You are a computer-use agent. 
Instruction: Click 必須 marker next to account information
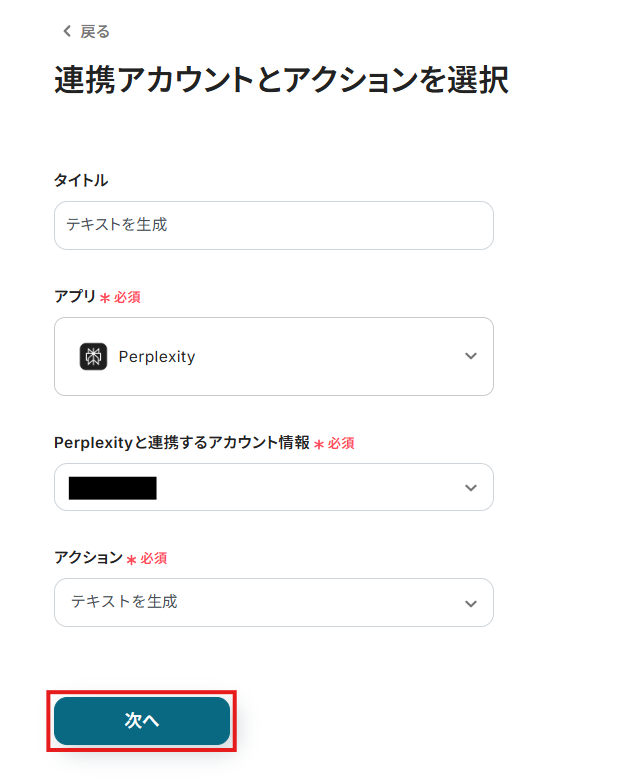pos(341,443)
